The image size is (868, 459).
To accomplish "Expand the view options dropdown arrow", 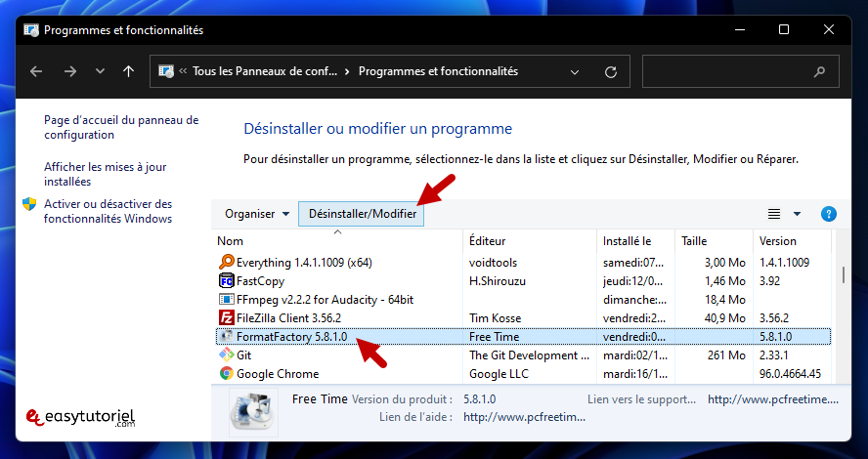I will (798, 214).
